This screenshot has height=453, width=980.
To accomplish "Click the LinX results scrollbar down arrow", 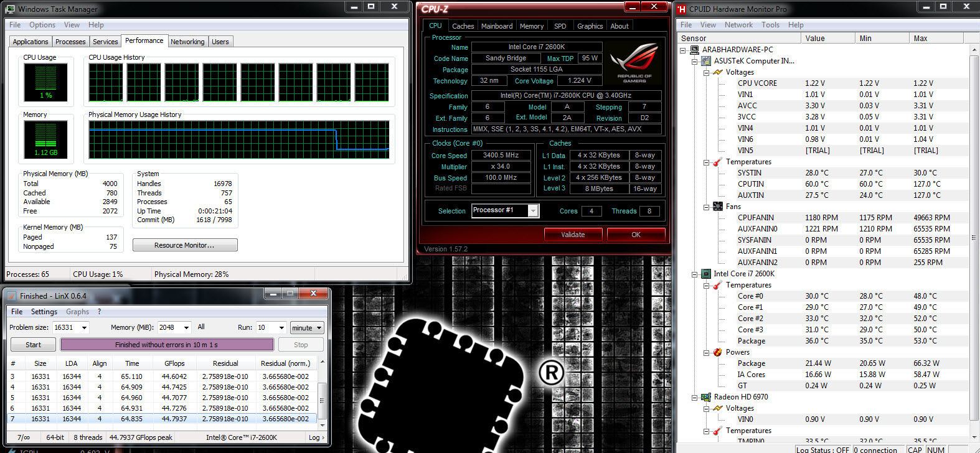I will point(323,426).
